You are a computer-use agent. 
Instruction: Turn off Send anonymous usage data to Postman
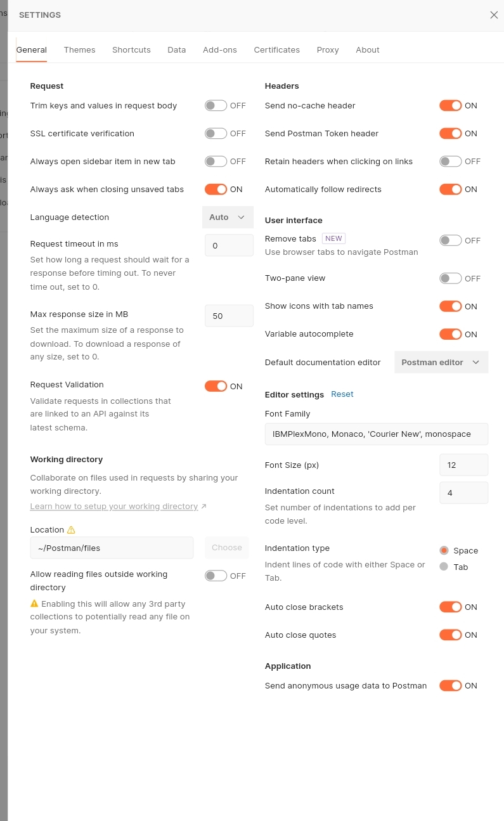tap(450, 685)
